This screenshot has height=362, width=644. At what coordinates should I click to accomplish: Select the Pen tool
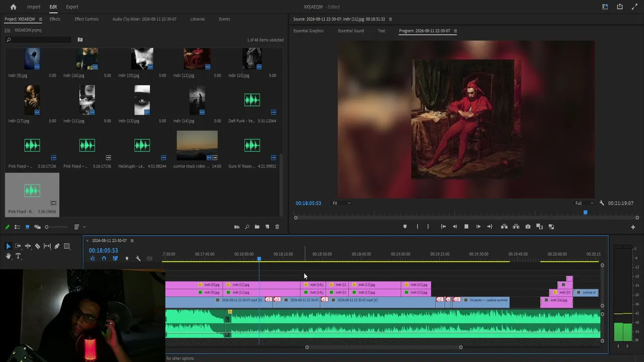pyautogui.click(x=57, y=246)
